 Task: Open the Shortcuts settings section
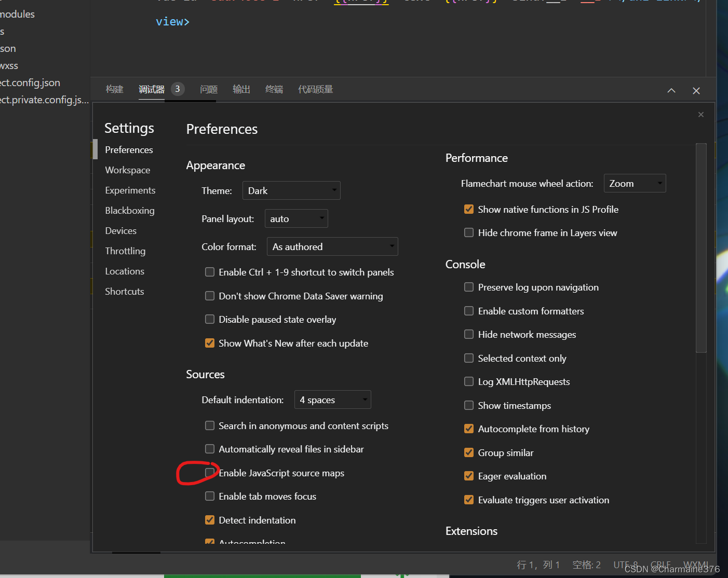pyautogui.click(x=124, y=291)
